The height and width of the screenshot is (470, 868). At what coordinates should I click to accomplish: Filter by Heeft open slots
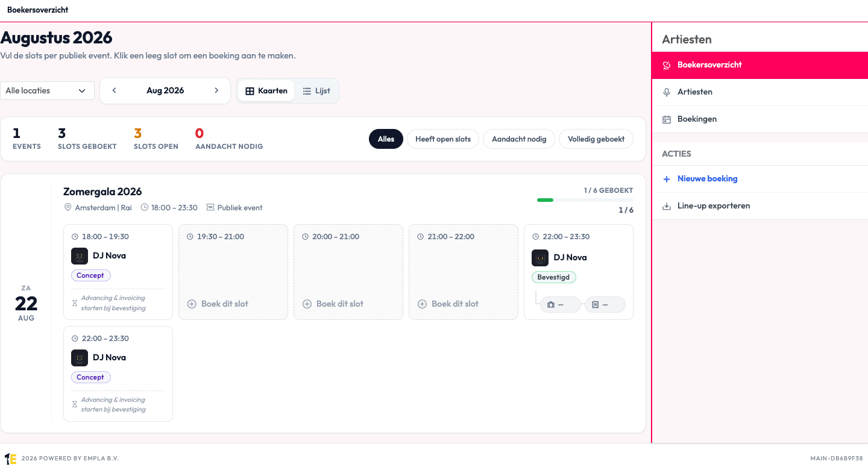point(443,139)
